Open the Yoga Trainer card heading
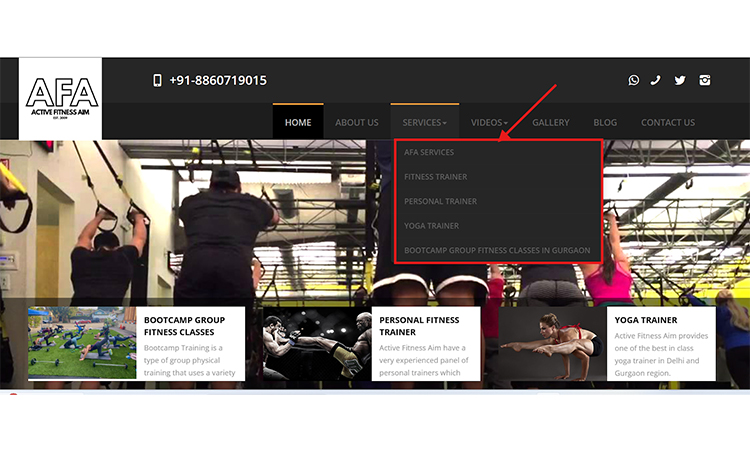This screenshot has width=750, height=450. pos(646,320)
